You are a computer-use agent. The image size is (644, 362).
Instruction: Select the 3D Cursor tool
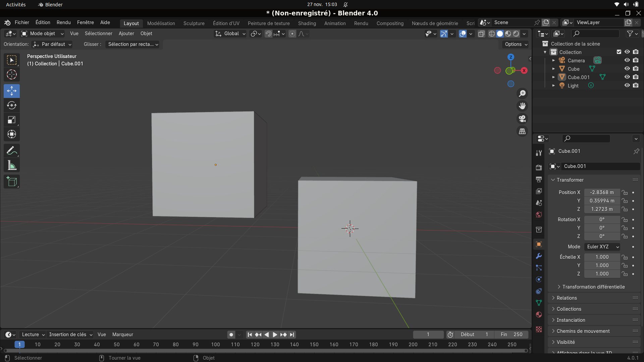point(12,75)
